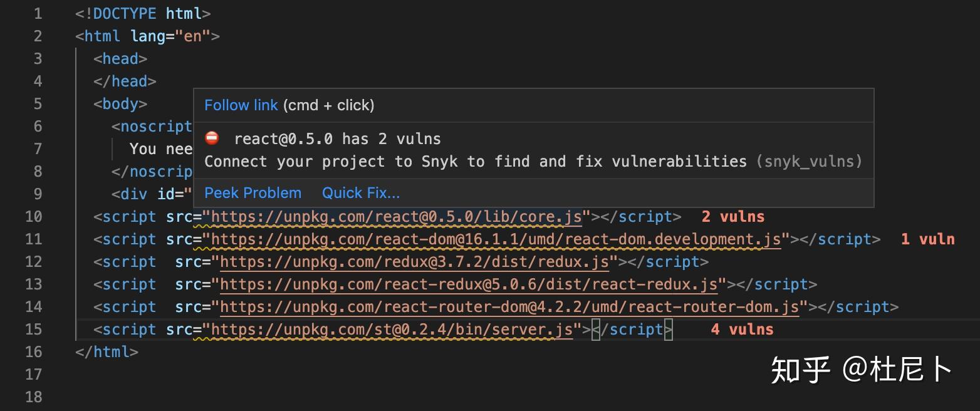980x411 pixels.
Task: Select line number 5 in the gutter
Action: (x=38, y=104)
